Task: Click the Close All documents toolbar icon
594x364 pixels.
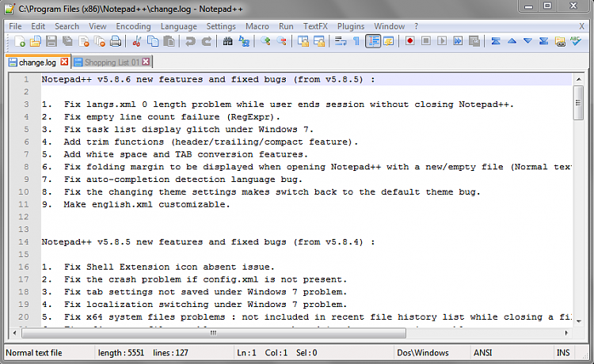Action: click(99, 41)
